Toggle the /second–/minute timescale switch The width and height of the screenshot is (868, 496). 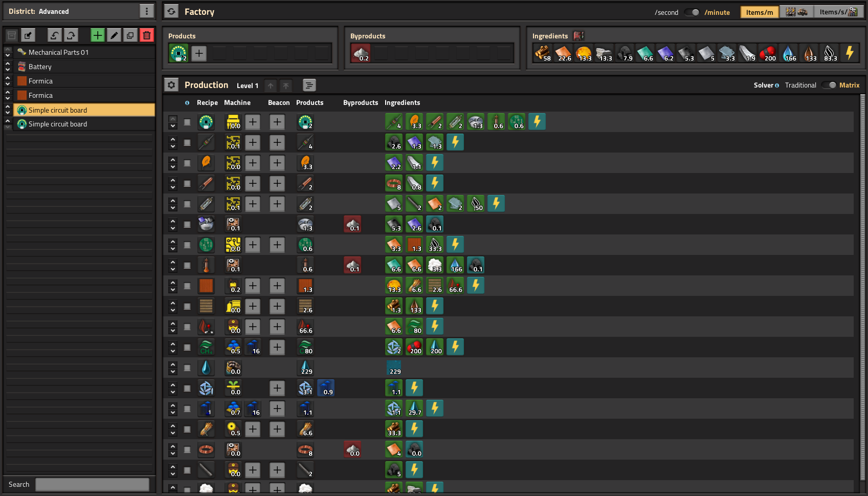coord(692,12)
